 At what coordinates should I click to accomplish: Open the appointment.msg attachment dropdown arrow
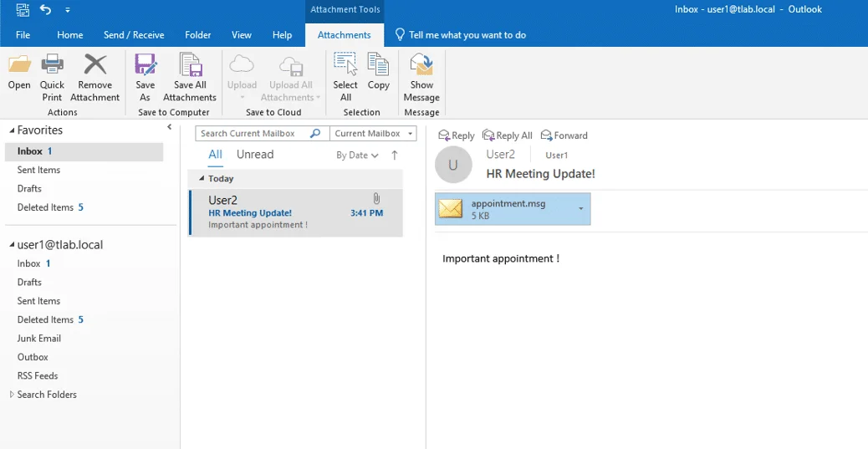pyautogui.click(x=580, y=209)
